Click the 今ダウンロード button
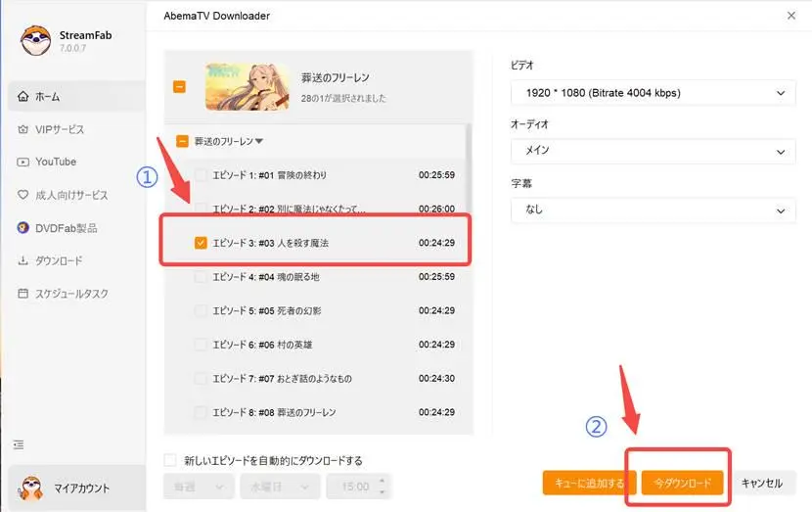Image resolution: width=812 pixels, height=512 pixels. 682,483
